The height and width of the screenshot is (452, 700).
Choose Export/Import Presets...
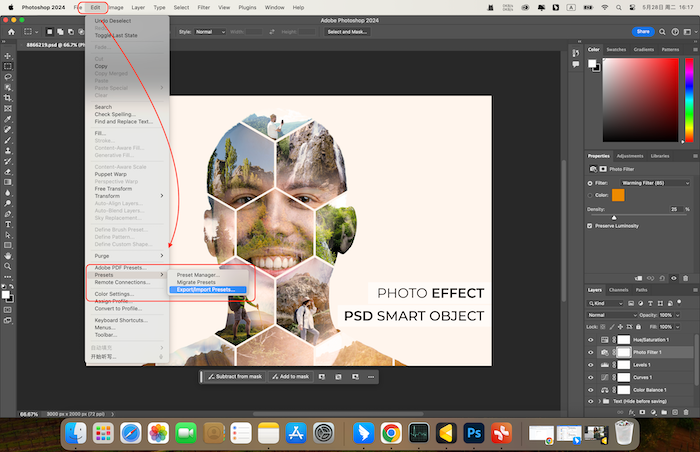pyautogui.click(x=208, y=290)
